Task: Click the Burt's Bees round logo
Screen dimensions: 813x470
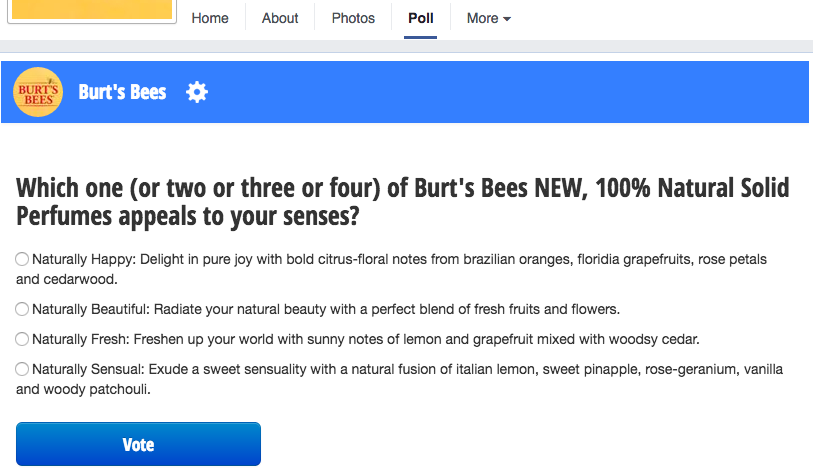Action: [x=38, y=92]
